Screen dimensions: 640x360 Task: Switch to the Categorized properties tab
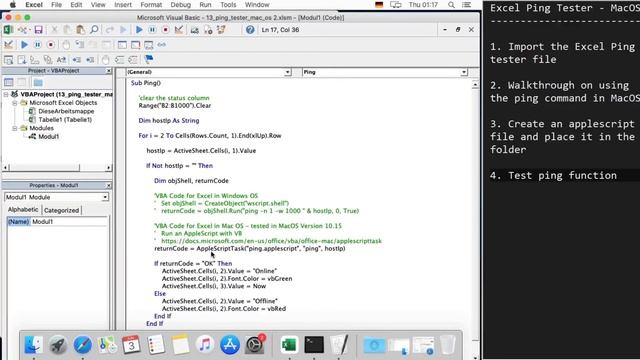(x=62, y=210)
